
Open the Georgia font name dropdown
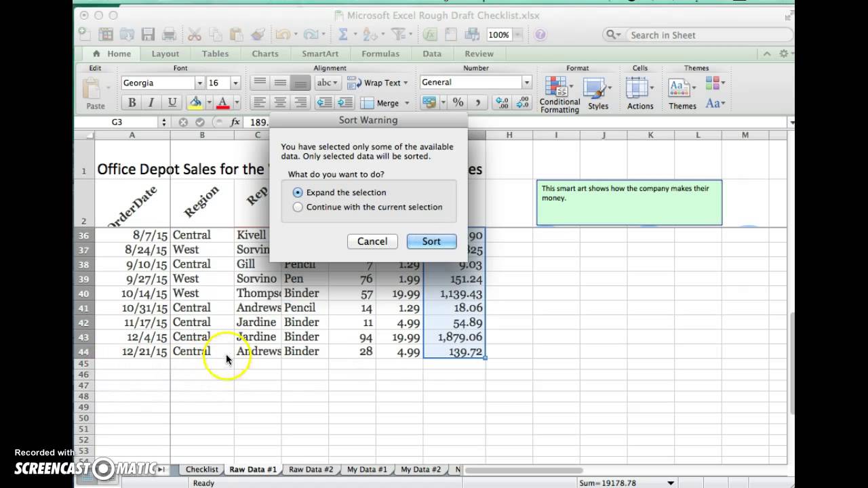coord(199,83)
